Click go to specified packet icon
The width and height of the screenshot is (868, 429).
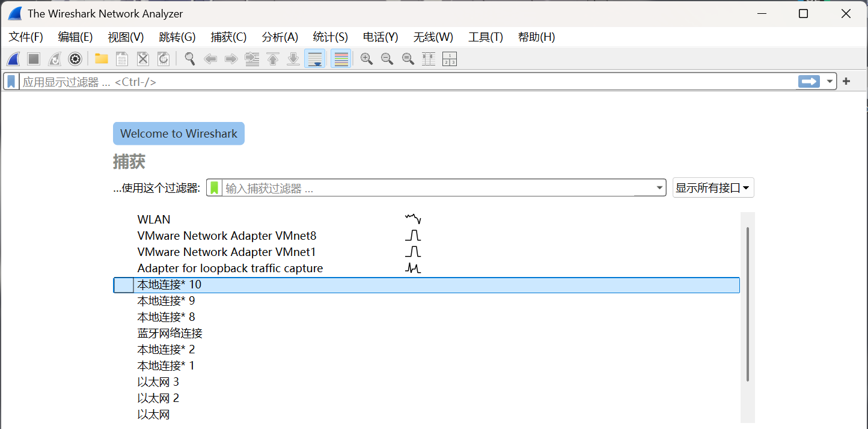252,59
